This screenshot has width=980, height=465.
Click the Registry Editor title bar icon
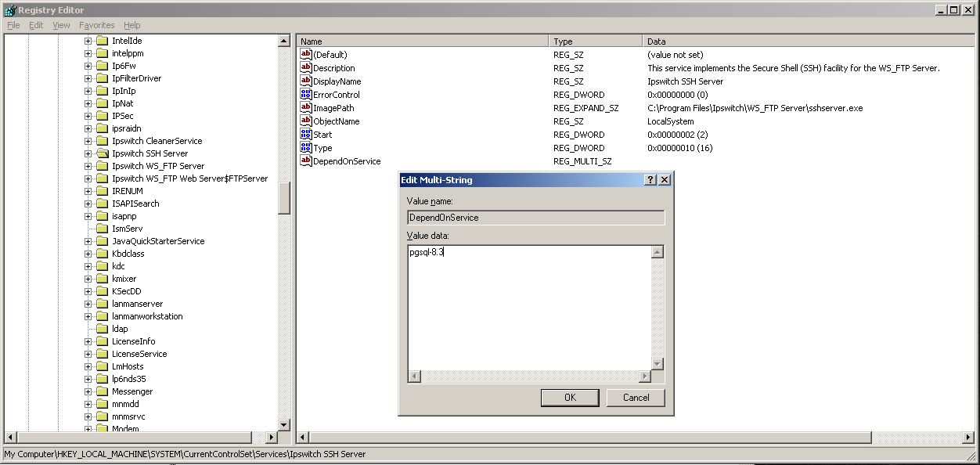pos(10,10)
